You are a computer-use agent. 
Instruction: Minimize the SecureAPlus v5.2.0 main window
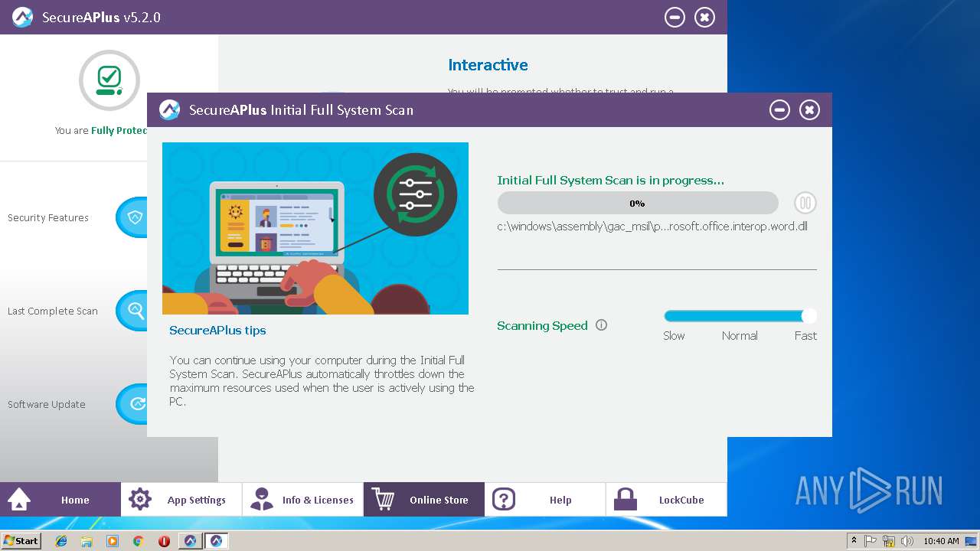pos(675,17)
